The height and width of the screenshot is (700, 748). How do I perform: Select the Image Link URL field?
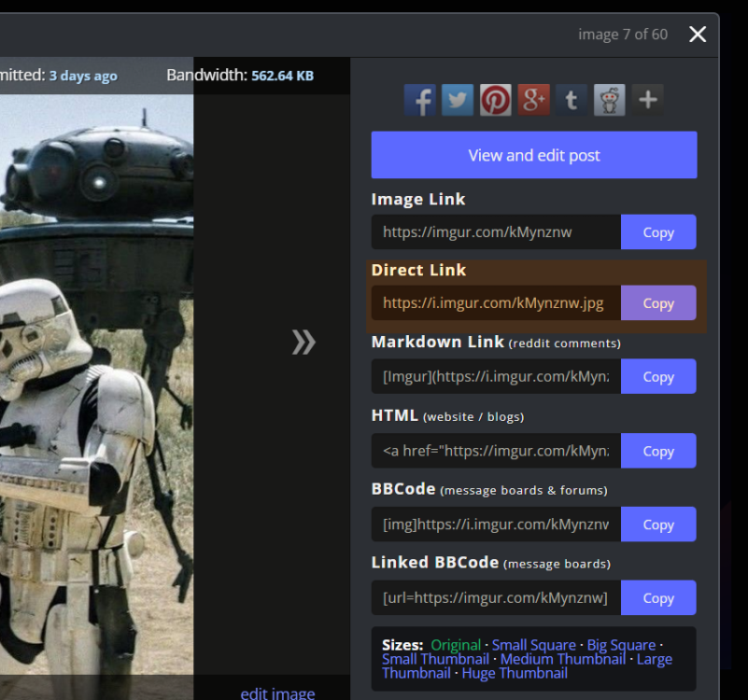pyautogui.click(x=496, y=232)
